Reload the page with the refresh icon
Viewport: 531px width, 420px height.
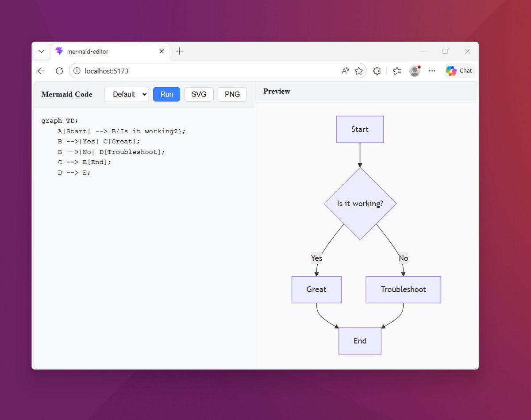(59, 71)
